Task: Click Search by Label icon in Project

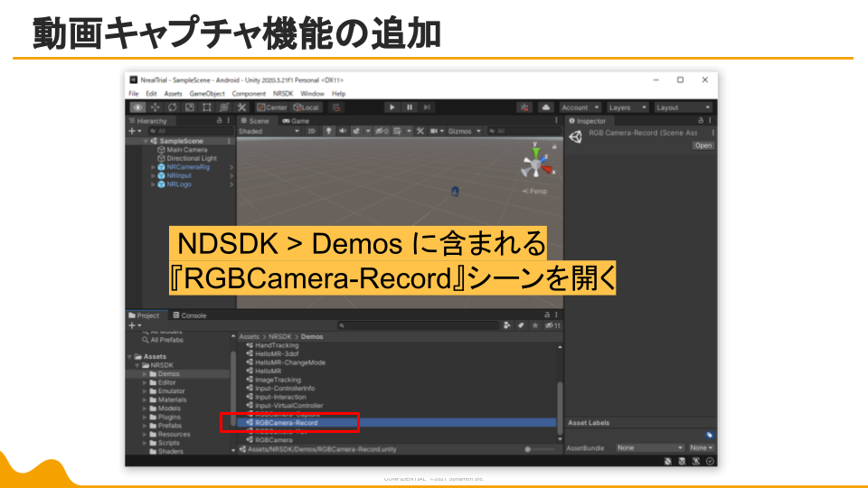Action: [521, 325]
